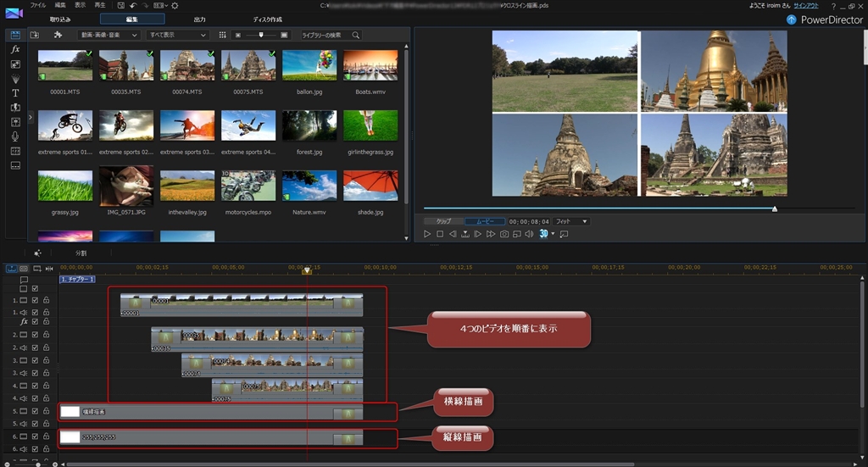
Task: Stop the preview playback
Action: click(440, 234)
